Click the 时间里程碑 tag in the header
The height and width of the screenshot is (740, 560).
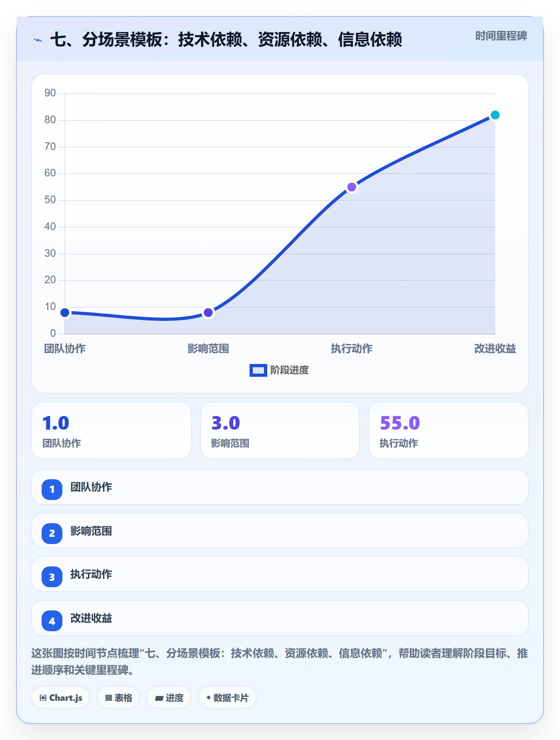501,36
